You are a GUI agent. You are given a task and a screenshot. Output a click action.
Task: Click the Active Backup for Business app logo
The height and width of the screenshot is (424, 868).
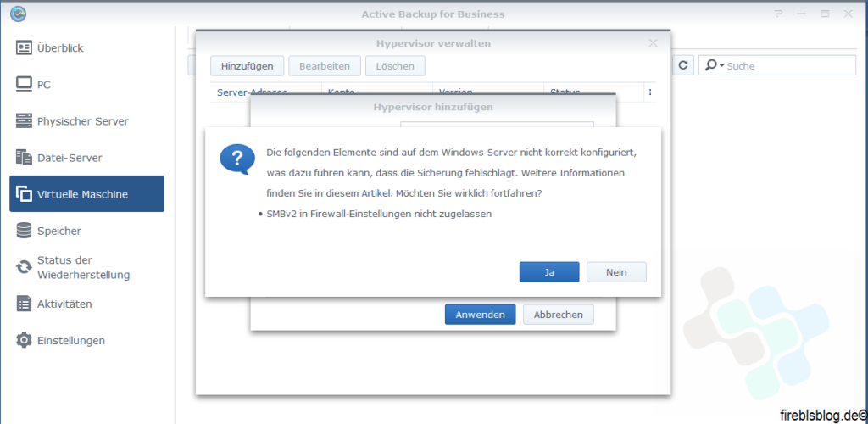click(x=19, y=14)
